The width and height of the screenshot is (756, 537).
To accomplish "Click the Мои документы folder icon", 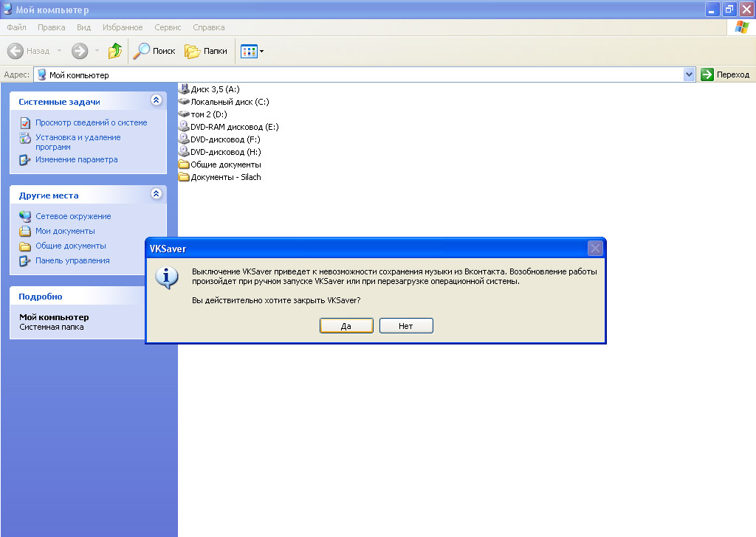I will click(25, 232).
